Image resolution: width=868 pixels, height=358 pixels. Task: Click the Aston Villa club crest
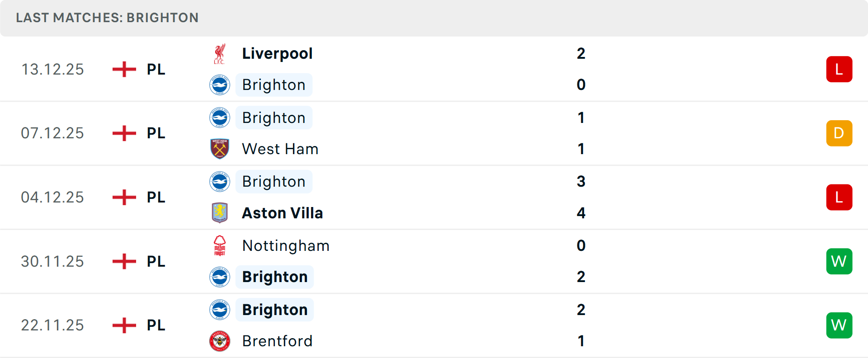coord(220,213)
